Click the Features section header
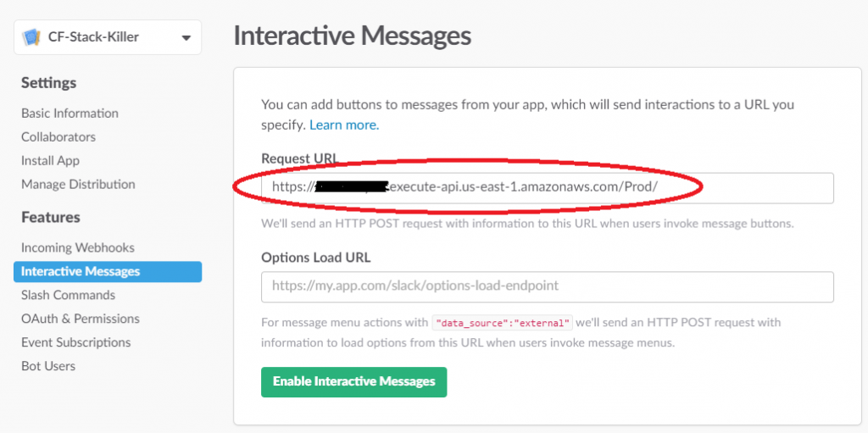Image resolution: width=868 pixels, height=433 pixels. point(51,217)
